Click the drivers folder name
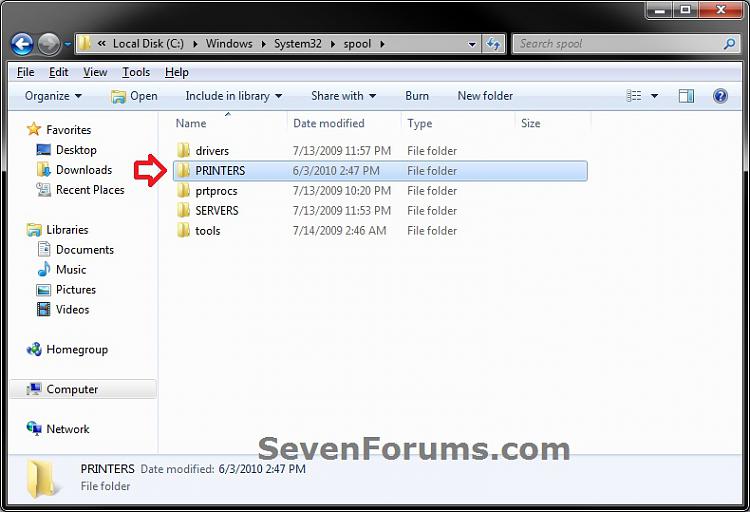This screenshot has height=512, width=750. (x=212, y=151)
